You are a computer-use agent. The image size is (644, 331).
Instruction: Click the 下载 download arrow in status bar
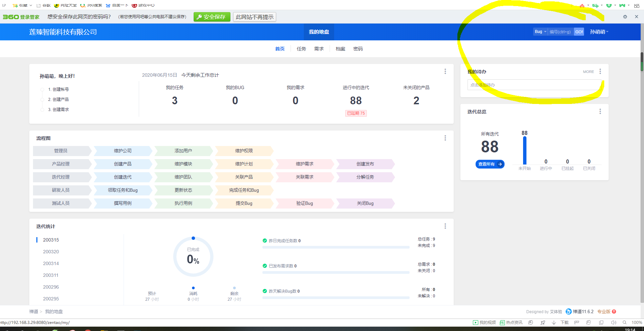click(554, 322)
